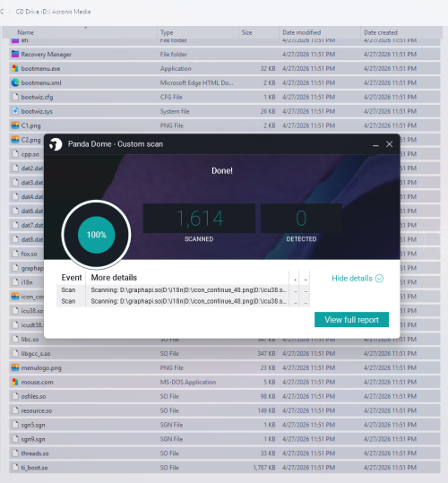Click the 1,614 scanned counter
The width and height of the screenshot is (448, 483).
click(199, 218)
